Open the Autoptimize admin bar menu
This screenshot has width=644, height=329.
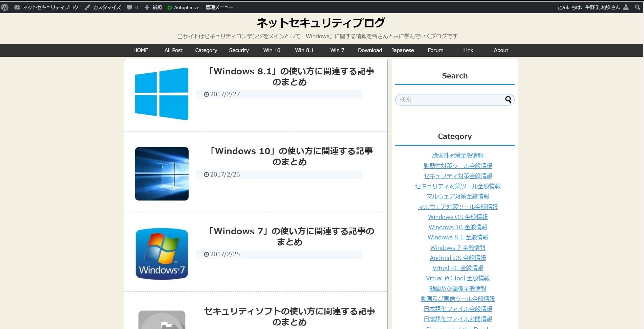coord(187,7)
